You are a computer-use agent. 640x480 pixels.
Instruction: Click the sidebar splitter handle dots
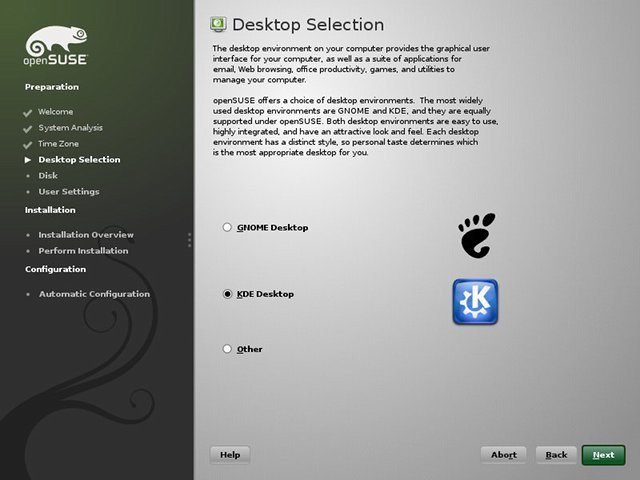point(189,240)
